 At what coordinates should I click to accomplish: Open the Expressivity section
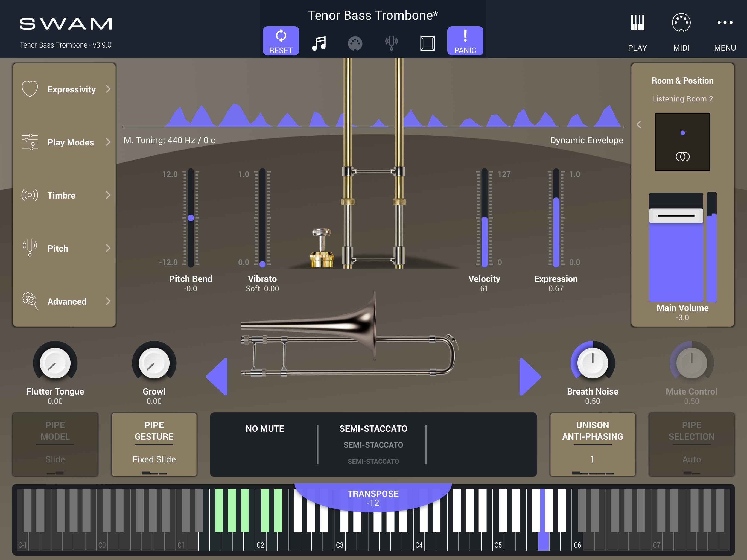64,89
